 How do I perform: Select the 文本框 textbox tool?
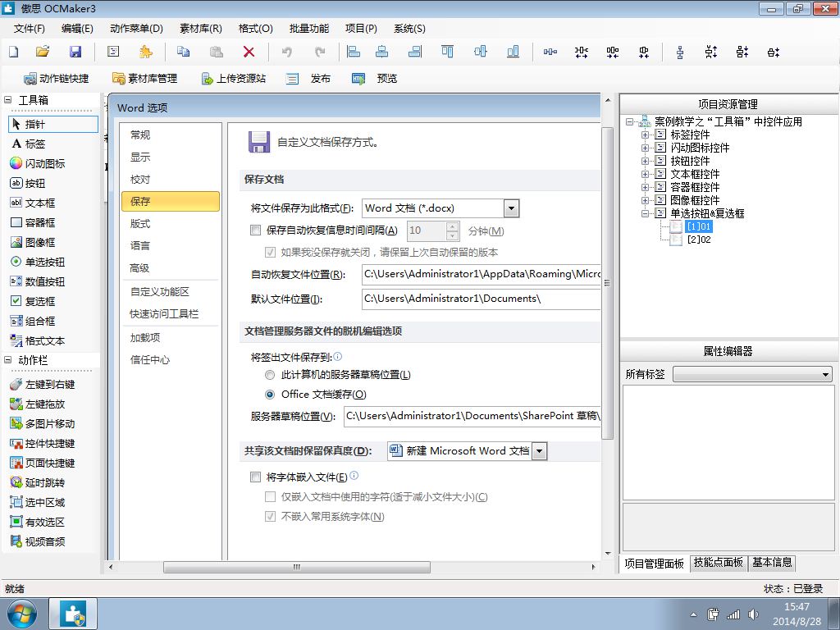[x=33, y=203]
